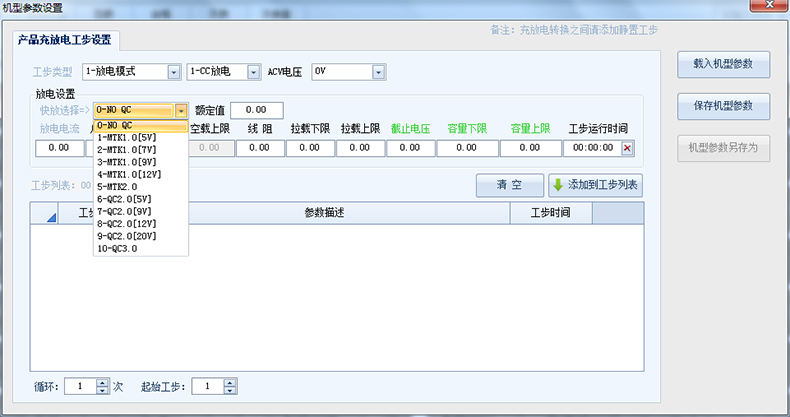Click the 额定值 input field
This screenshot has height=417, width=790.
click(x=258, y=110)
